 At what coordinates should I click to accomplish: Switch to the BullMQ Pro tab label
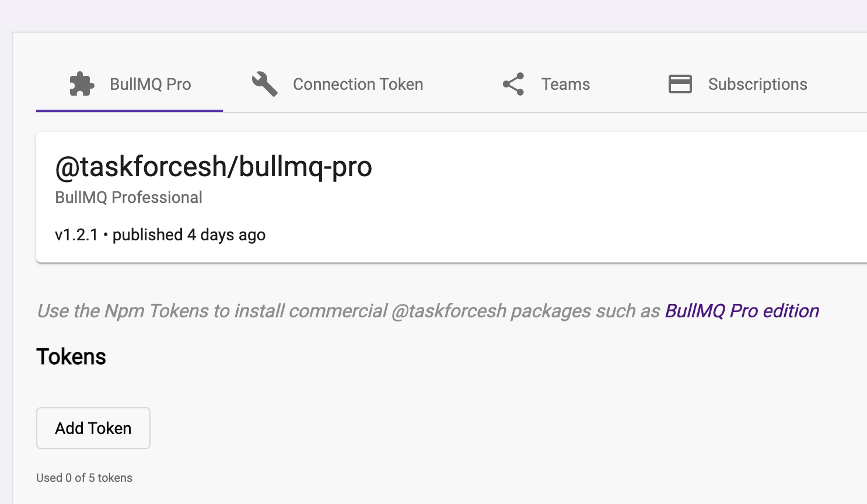pyautogui.click(x=150, y=85)
